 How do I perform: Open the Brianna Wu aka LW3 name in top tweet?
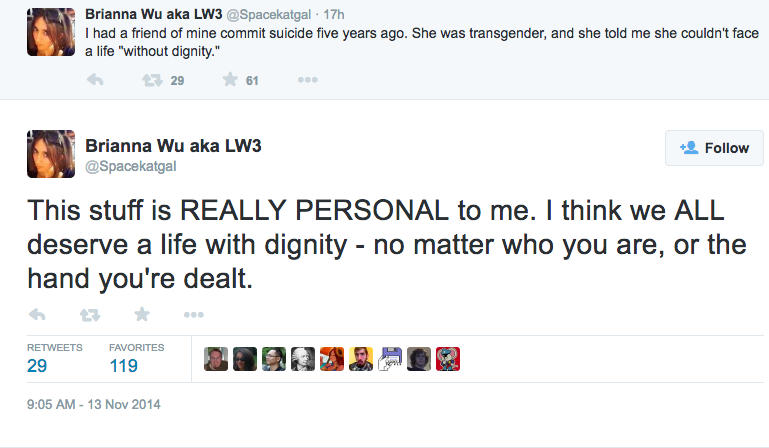[x=154, y=14]
